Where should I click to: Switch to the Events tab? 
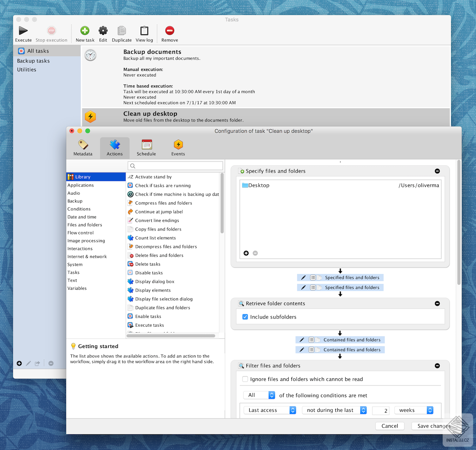click(178, 148)
